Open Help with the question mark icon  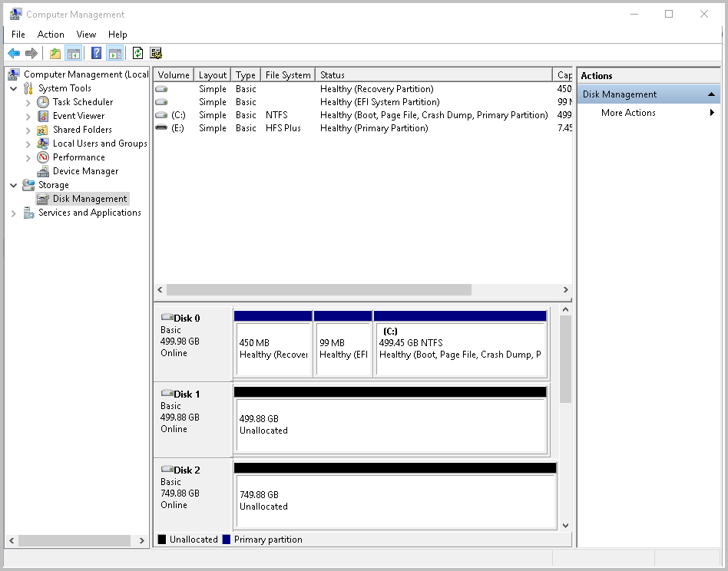pos(96,54)
